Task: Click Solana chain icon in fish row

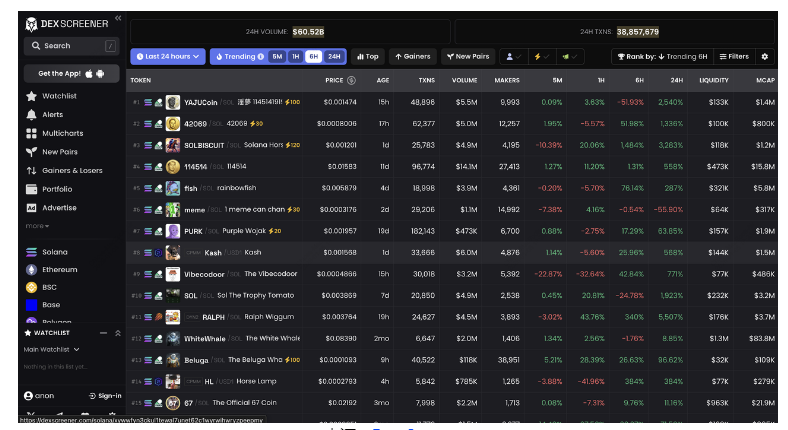Action: [148, 188]
